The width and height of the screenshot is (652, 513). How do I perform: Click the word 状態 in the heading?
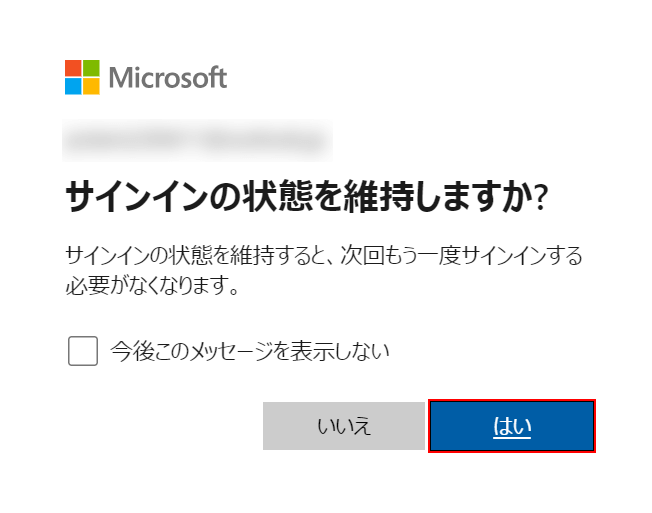(277, 197)
